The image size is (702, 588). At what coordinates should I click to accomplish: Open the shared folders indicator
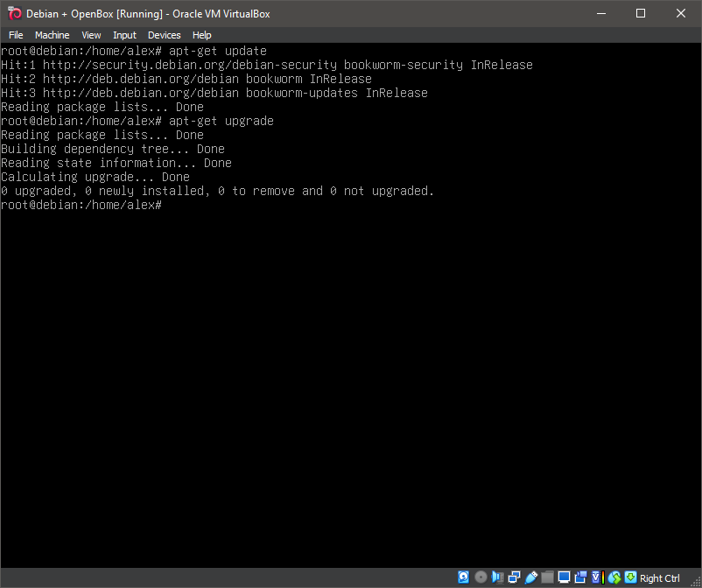(x=547, y=577)
